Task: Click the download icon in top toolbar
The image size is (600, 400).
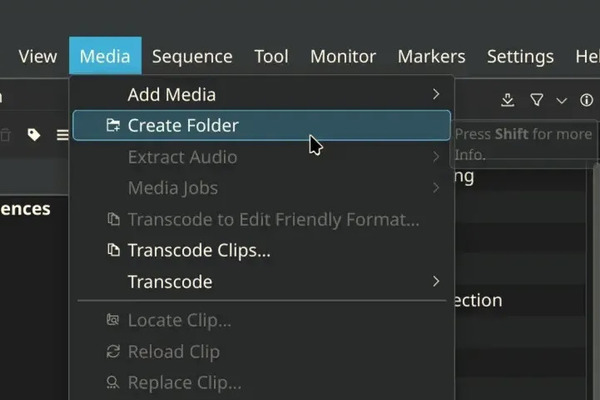Action: 508,100
